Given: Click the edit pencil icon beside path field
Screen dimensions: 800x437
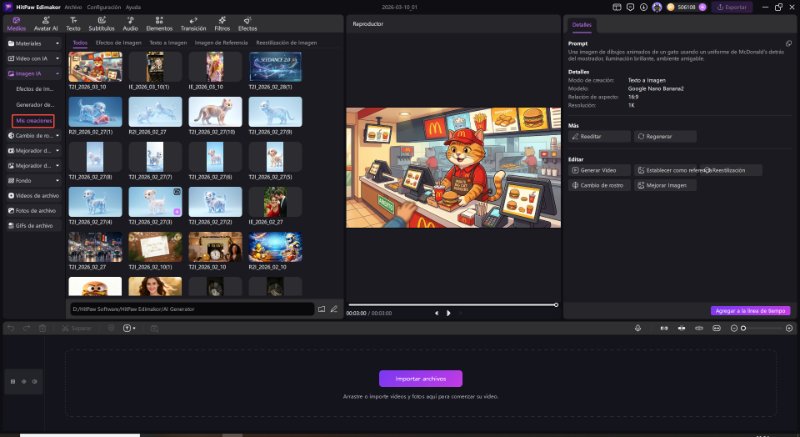Looking at the screenshot, I should coord(334,309).
